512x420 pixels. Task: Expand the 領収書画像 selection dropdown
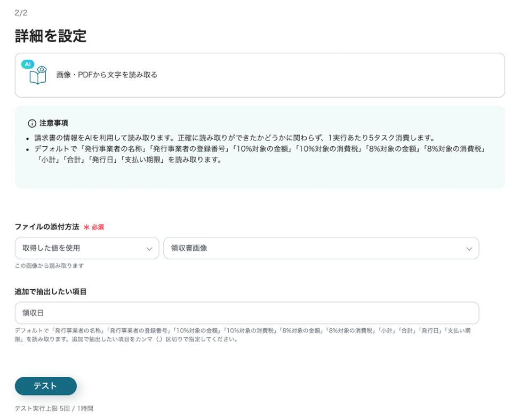(321, 248)
